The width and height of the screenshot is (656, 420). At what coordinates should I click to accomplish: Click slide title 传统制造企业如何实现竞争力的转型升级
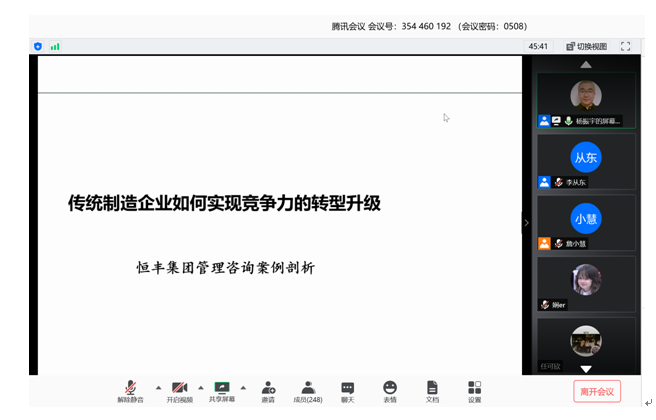click(x=224, y=203)
